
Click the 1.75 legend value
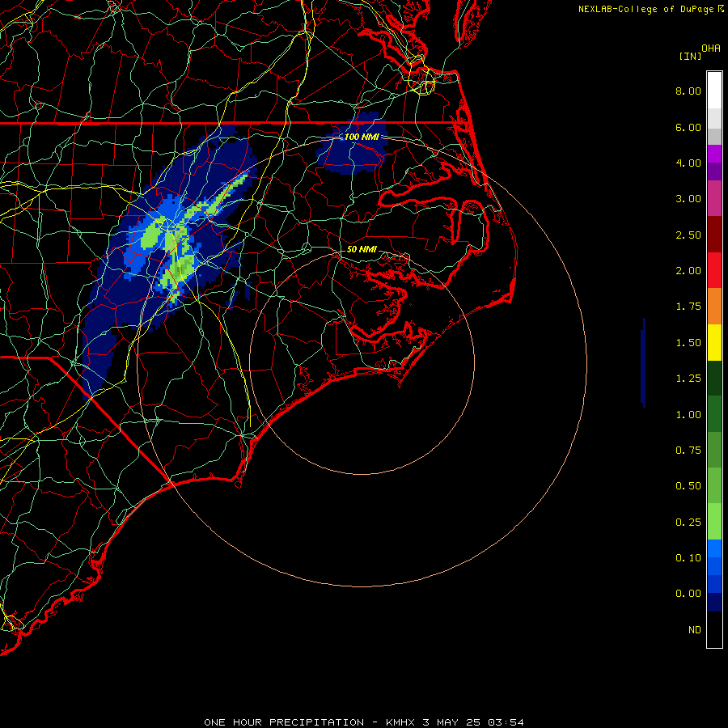click(x=688, y=307)
